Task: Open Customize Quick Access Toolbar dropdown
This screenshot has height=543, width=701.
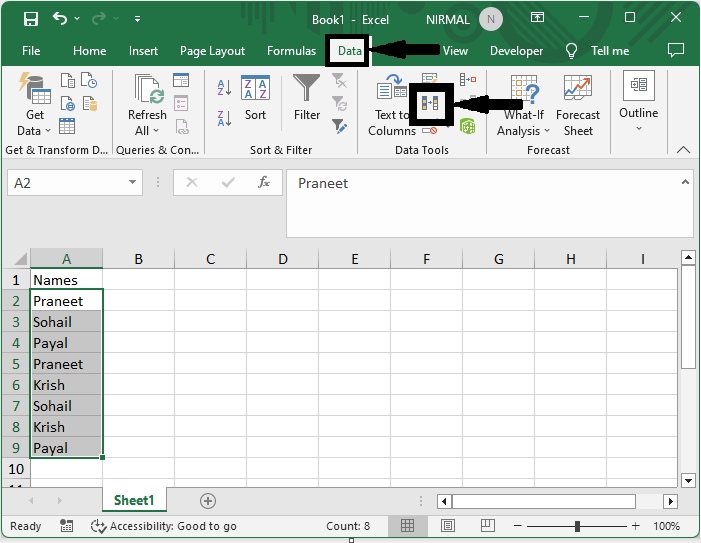Action: coord(137,19)
